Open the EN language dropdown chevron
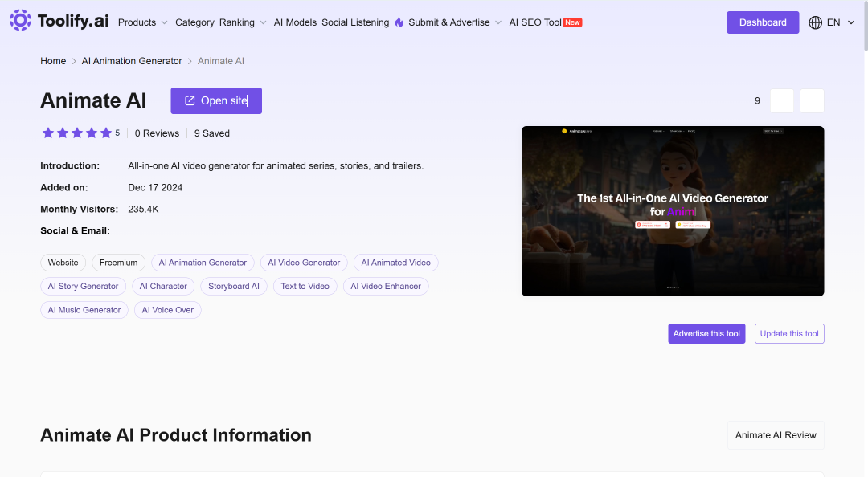 pyautogui.click(x=851, y=22)
